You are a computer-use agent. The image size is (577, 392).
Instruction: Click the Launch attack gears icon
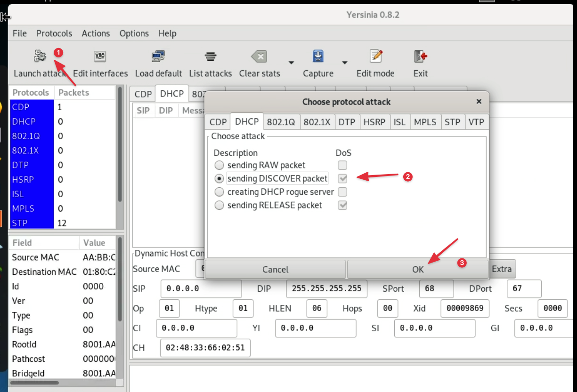click(x=40, y=56)
